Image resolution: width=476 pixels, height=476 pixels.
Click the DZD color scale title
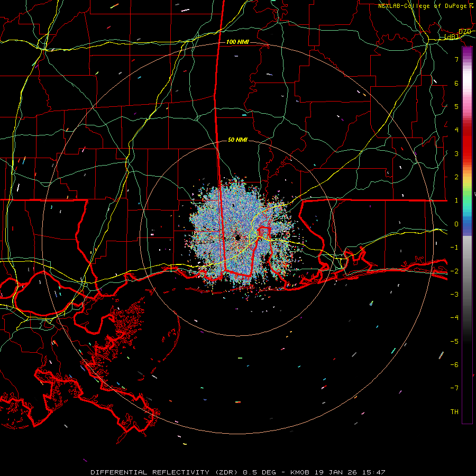[x=465, y=32]
